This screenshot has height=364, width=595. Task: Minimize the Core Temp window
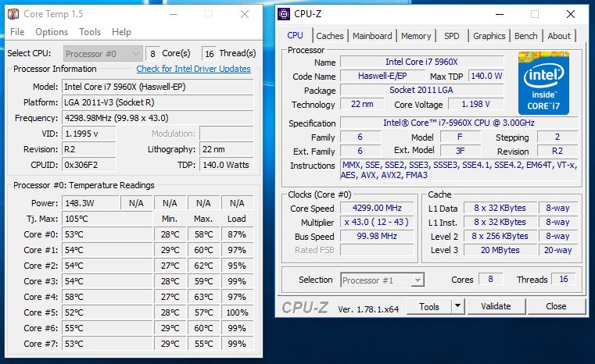pos(174,14)
